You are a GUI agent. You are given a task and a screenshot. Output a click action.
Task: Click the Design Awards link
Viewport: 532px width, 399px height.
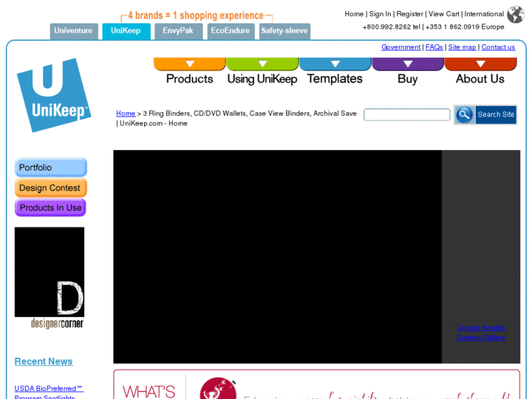481,328
